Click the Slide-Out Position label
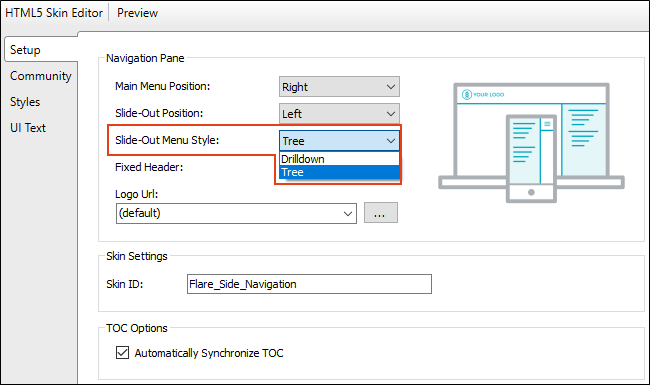This screenshot has width=650, height=385. click(x=159, y=113)
